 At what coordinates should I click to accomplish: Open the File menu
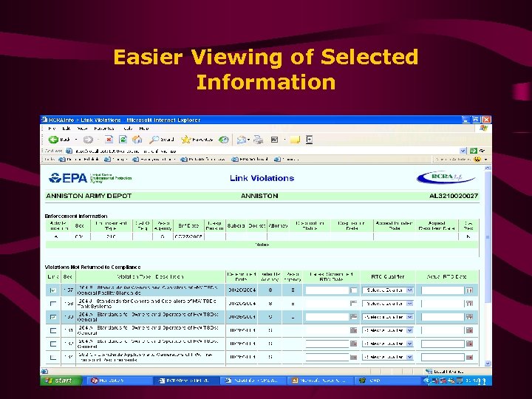tap(52, 129)
